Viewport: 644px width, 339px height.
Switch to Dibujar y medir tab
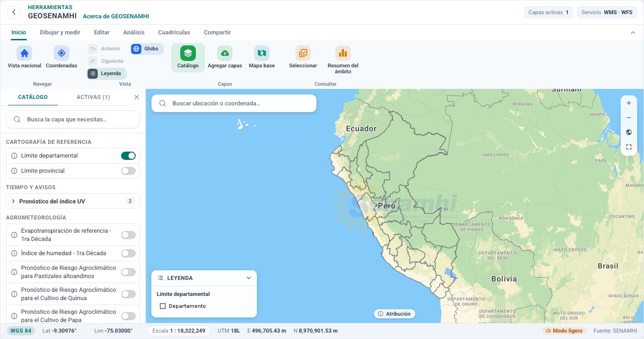60,33
